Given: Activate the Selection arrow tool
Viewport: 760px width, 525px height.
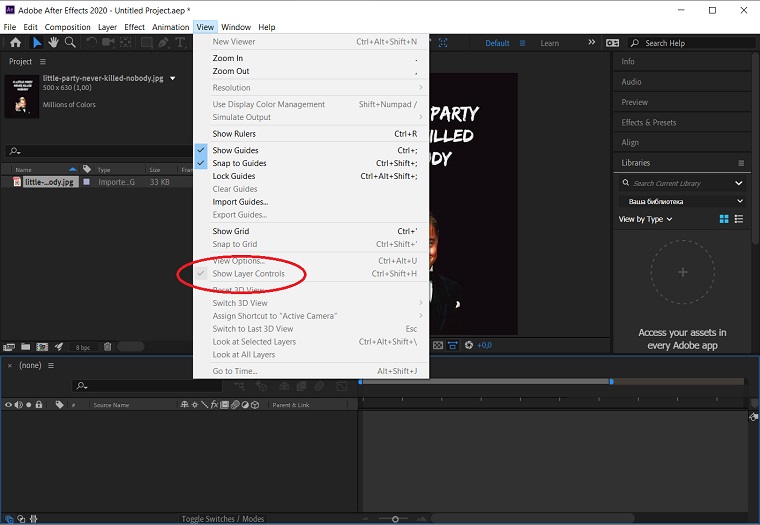Looking at the screenshot, I should click(x=37, y=43).
